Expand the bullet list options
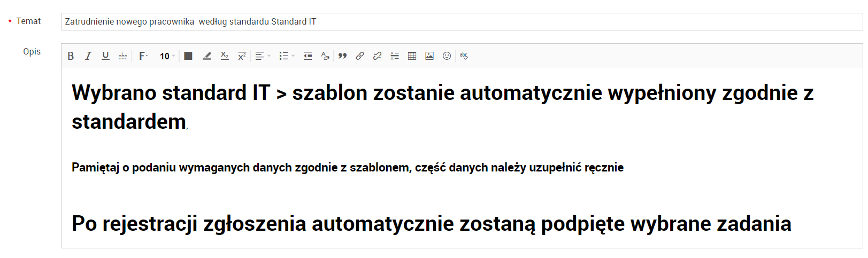Viewport: 868px width, 258px height. (x=287, y=56)
